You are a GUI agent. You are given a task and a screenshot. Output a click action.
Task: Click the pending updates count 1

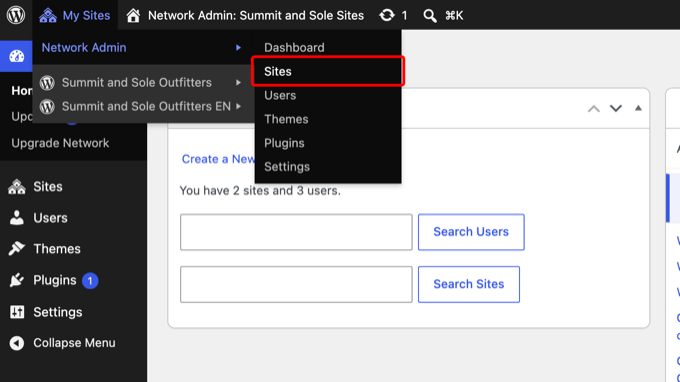(x=404, y=16)
